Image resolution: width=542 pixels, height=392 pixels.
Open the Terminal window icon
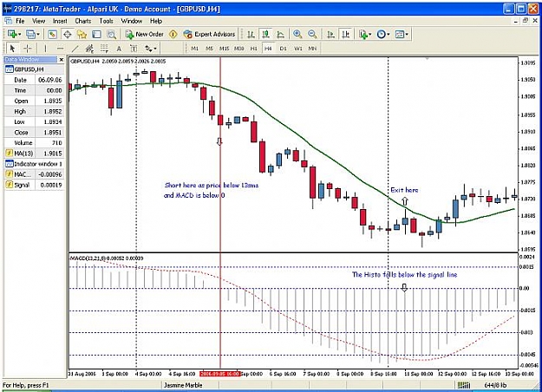[x=96, y=34]
